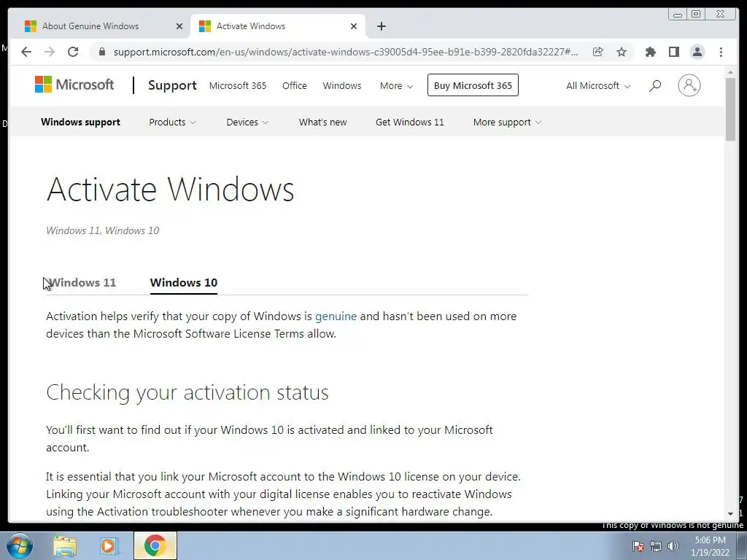
Task: Open the Extensions puzzle icon
Action: (x=650, y=52)
